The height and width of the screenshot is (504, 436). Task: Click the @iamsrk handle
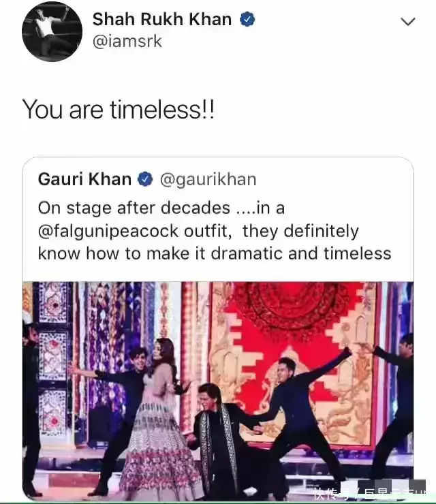point(127,42)
